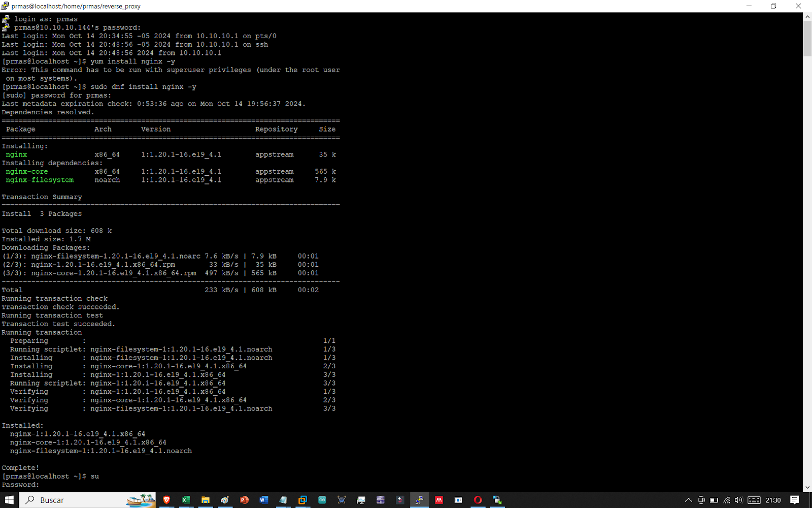Open the Wi-Fi network tray icon

(x=727, y=500)
